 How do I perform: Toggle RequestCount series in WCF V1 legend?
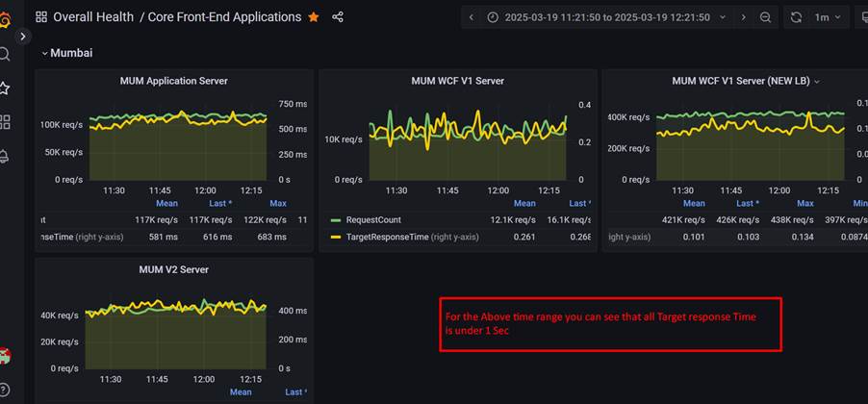pyautogui.click(x=373, y=219)
